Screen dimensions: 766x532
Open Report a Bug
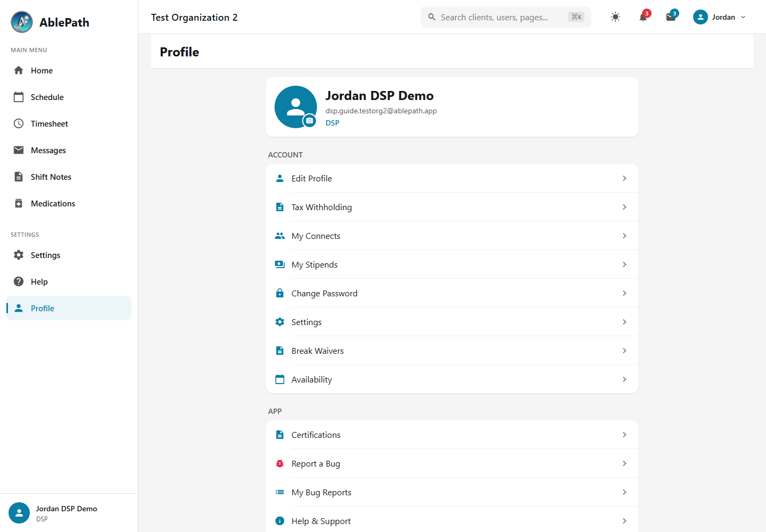452,463
